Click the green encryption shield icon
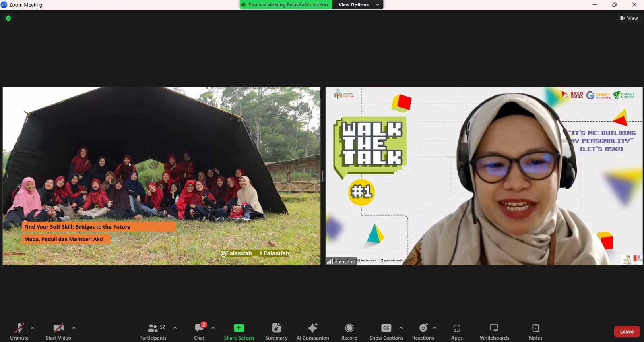 click(8, 18)
